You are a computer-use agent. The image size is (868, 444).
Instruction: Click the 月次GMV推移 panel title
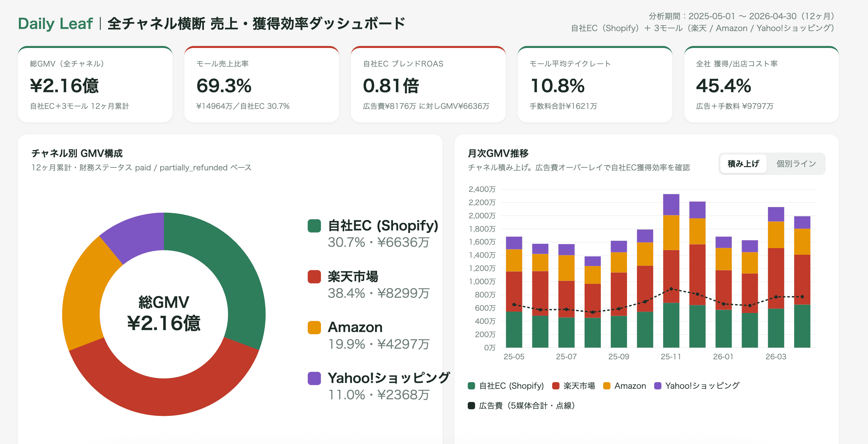point(498,153)
